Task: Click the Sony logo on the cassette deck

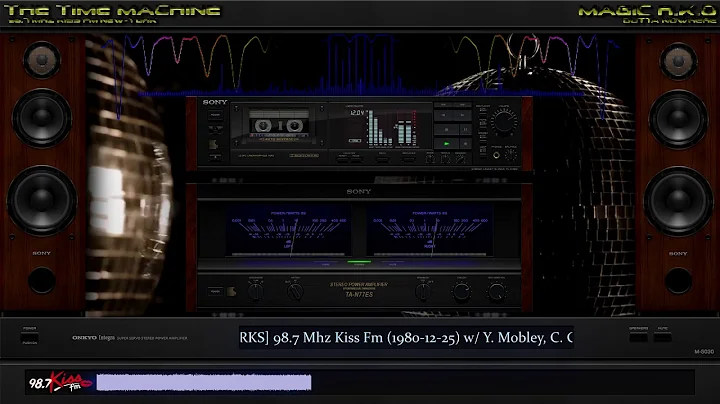Action: tap(215, 102)
